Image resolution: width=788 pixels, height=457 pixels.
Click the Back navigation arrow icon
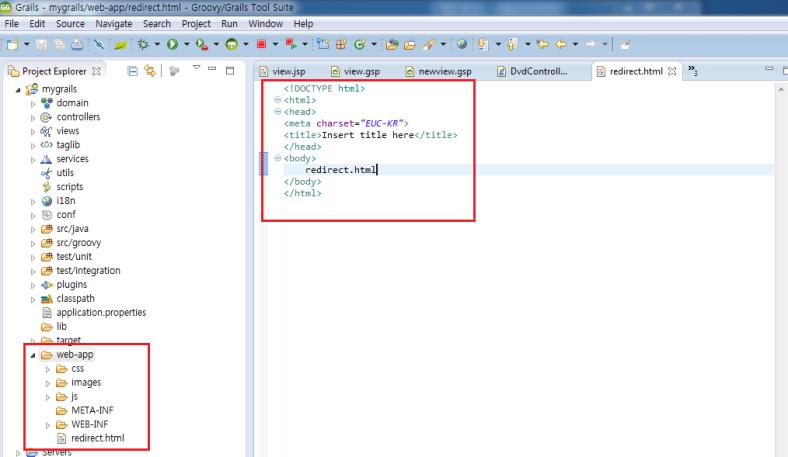click(x=561, y=44)
